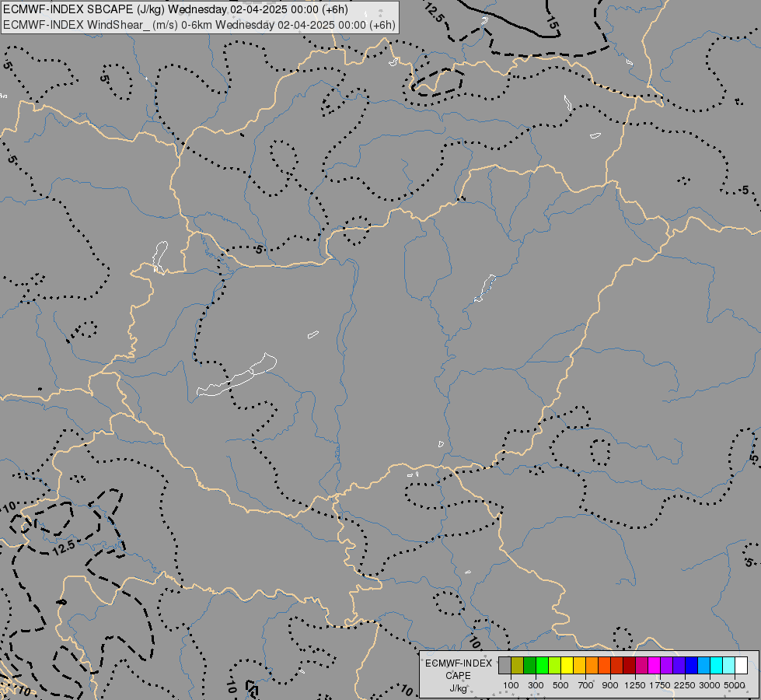Click the legend value 300
This screenshot has width=761, height=700.
pos(536,685)
